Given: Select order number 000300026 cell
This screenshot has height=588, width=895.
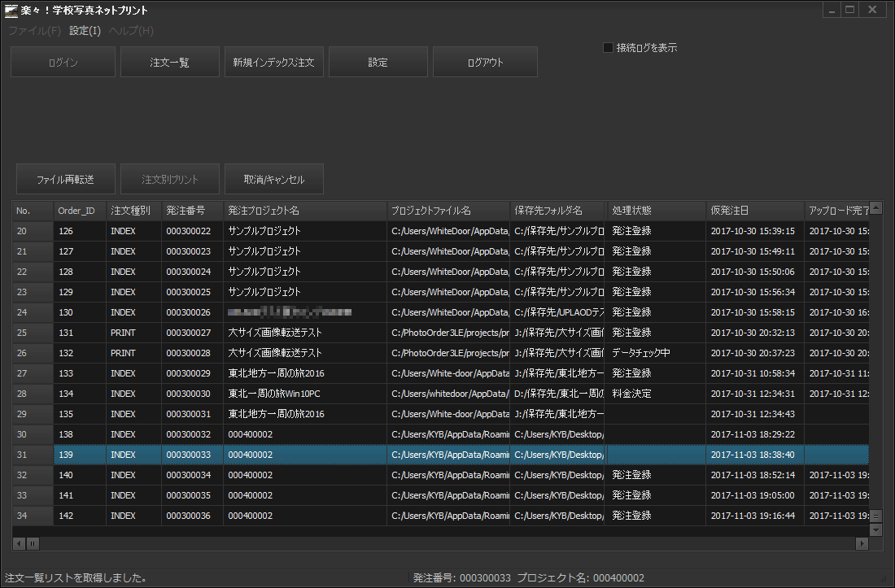Looking at the screenshot, I should tap(192, 312).
